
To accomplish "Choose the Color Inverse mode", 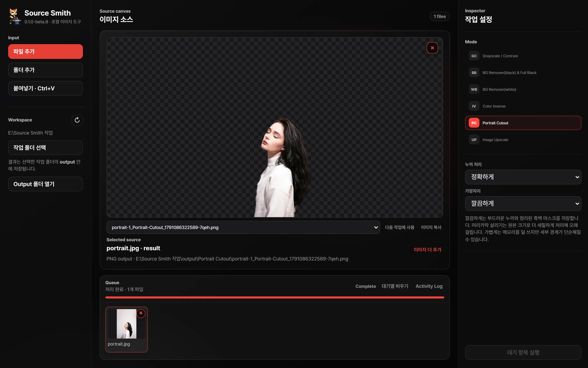I will point(523,106).
